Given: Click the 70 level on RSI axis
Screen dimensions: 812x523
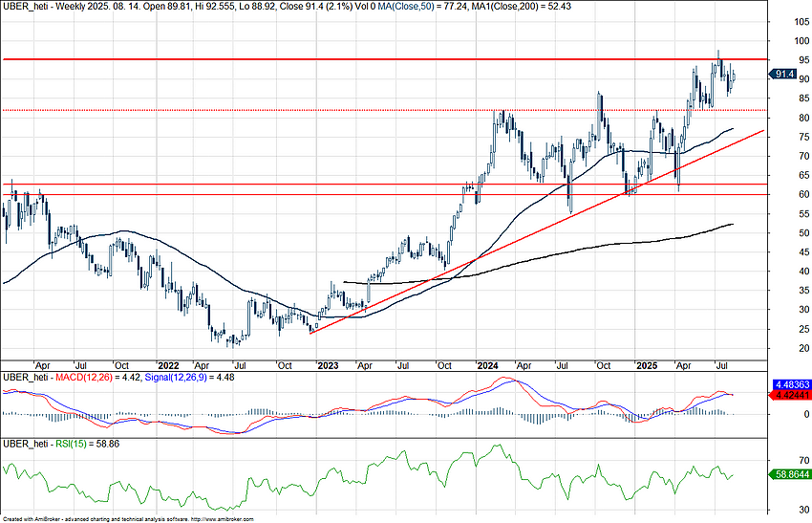Looking at the screenshot, I should (x=803, y=460).
